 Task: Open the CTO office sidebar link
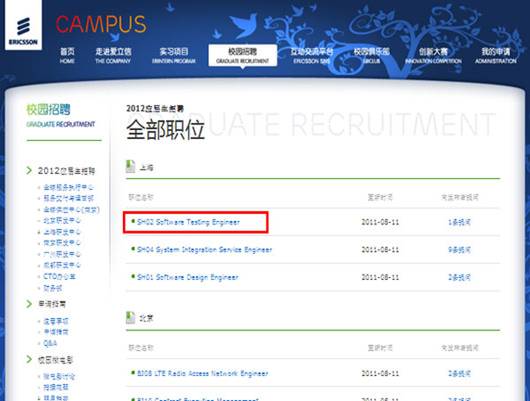point(59,276)
